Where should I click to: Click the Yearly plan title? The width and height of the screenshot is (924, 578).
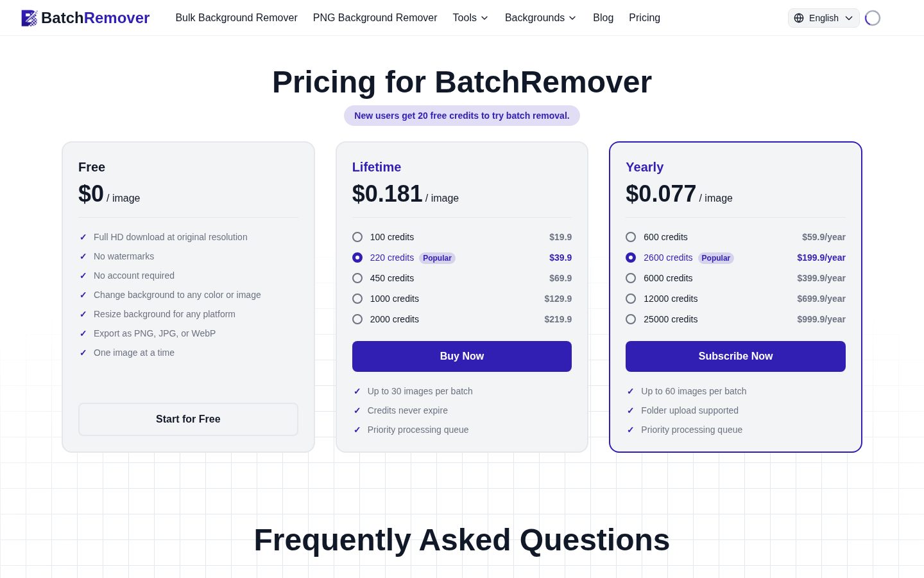tap(644, 167)
